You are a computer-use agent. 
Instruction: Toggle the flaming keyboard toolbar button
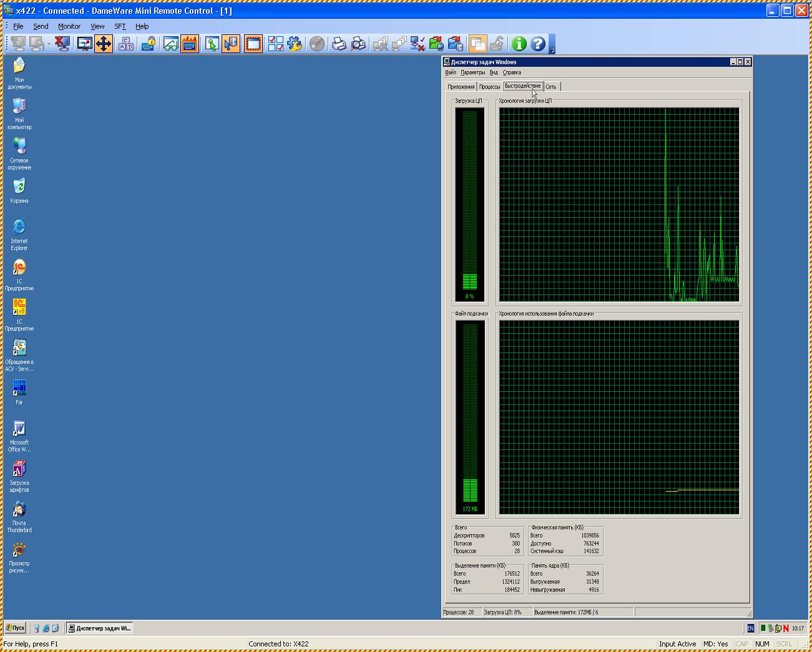190,44
